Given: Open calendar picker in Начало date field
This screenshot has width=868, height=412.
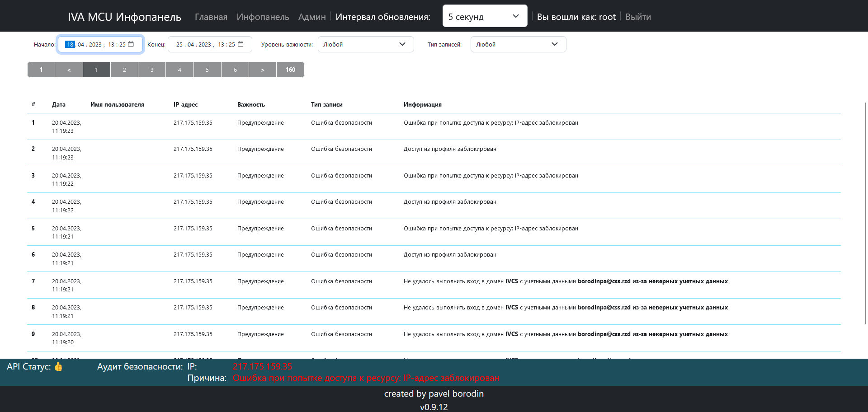Looking at the screenshot, I should [131, 44].
